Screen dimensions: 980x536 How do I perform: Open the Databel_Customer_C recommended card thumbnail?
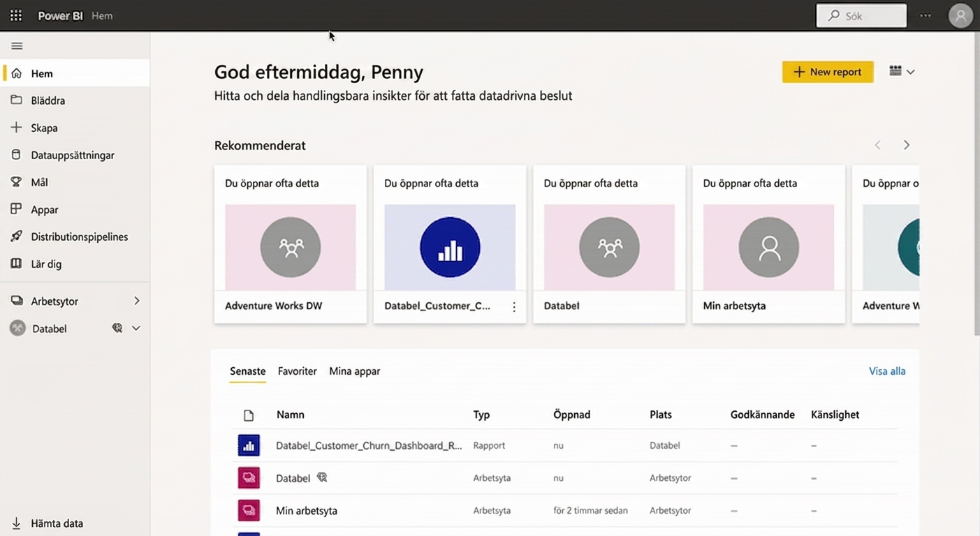click(x=450, y=247)
